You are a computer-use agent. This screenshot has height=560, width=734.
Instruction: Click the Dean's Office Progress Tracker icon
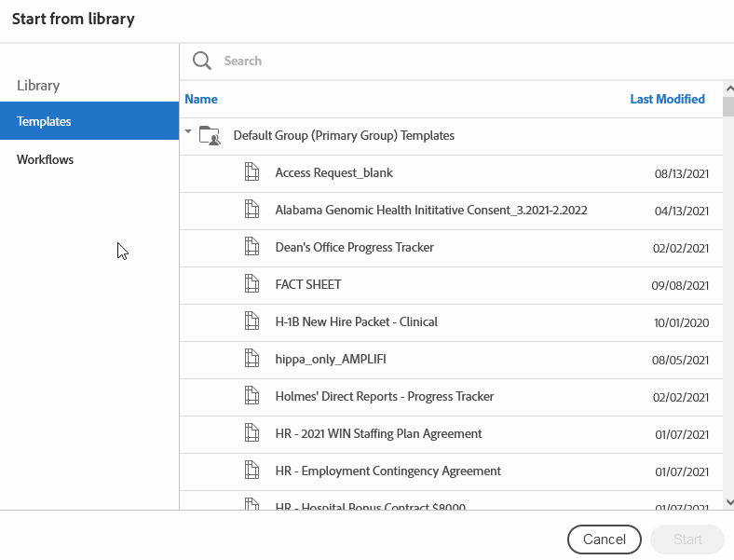[x=251, y=246]
